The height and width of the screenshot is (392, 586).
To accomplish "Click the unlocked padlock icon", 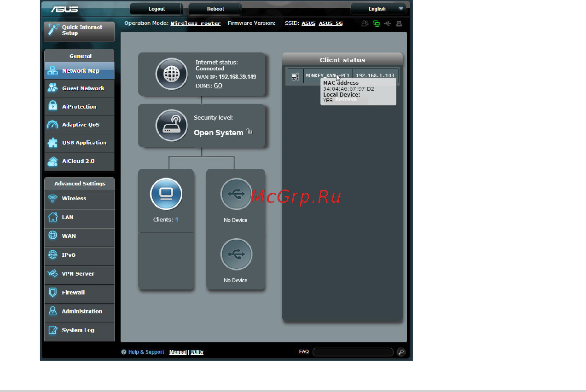I will click(x=249, y=132).
